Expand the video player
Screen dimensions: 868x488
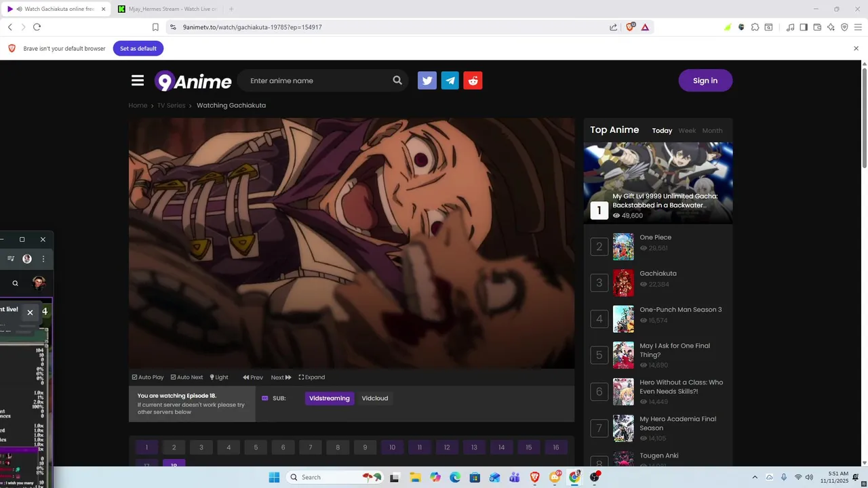312,378
